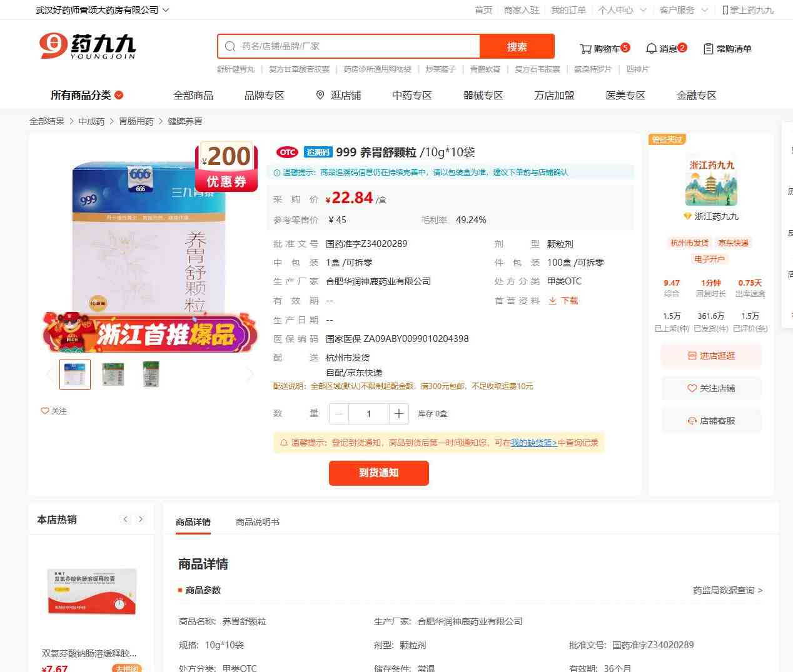This screenshot has height=672, width=793.
Task: Select the second product thumbnail image
Action: click(x=113, y=374)
